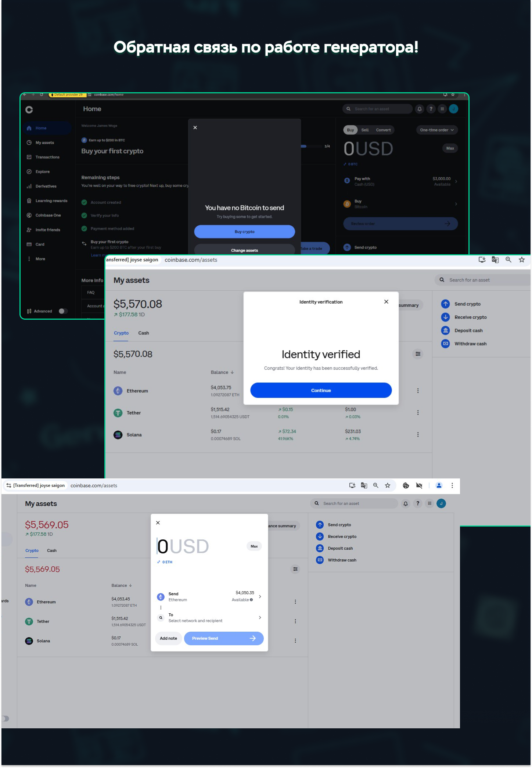Toggle the Advanced switch in sidebar
532x768 pixels.
pos(63,311)
